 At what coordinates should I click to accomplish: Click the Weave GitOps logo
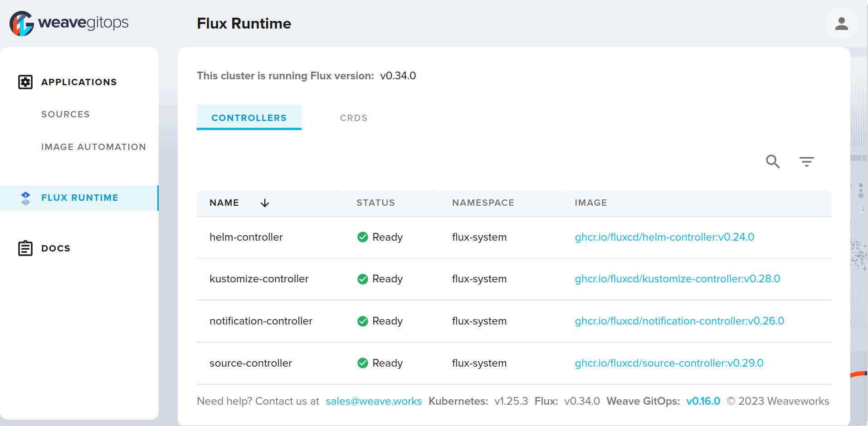[x=69, y=23]
